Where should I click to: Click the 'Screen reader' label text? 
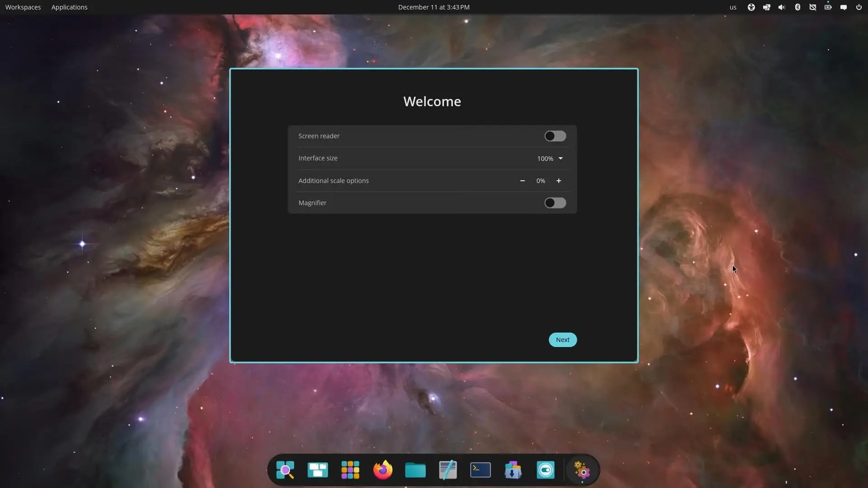tap(319, 136)
